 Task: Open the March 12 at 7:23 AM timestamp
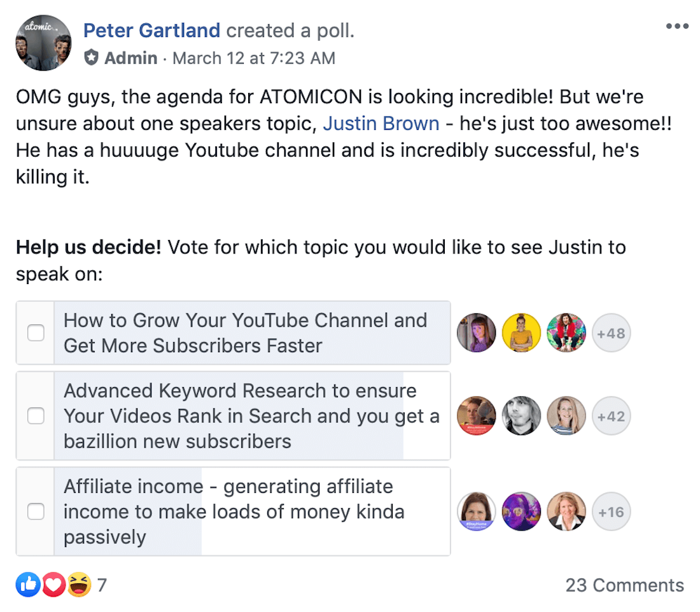[253, 58]
